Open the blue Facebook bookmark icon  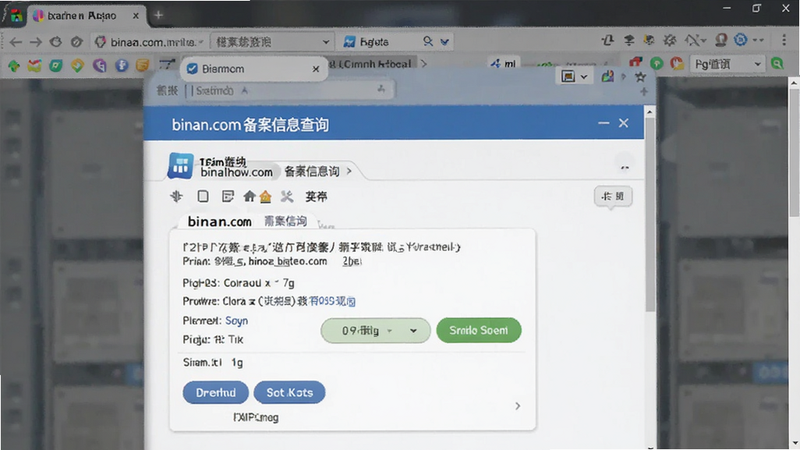(121, 65)
